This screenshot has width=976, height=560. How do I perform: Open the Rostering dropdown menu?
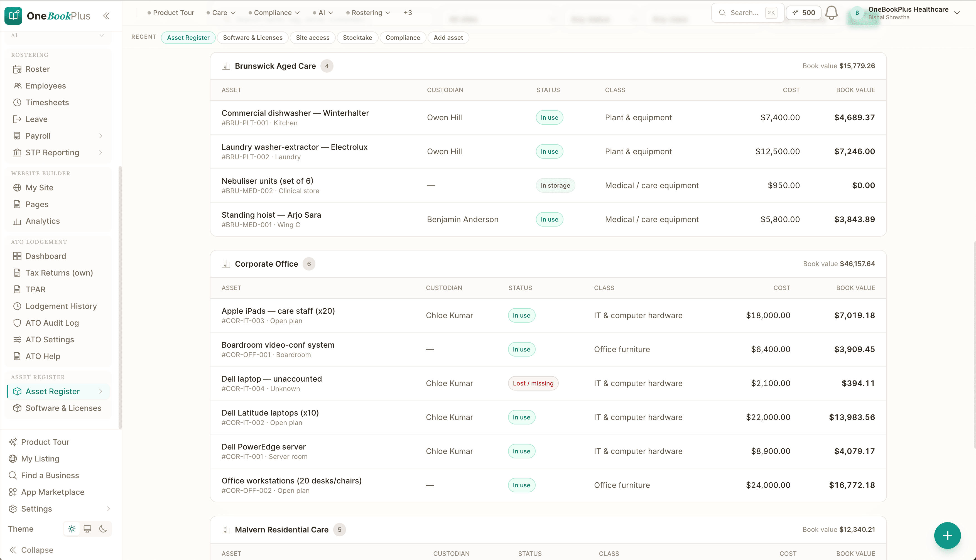pos(368,13)
